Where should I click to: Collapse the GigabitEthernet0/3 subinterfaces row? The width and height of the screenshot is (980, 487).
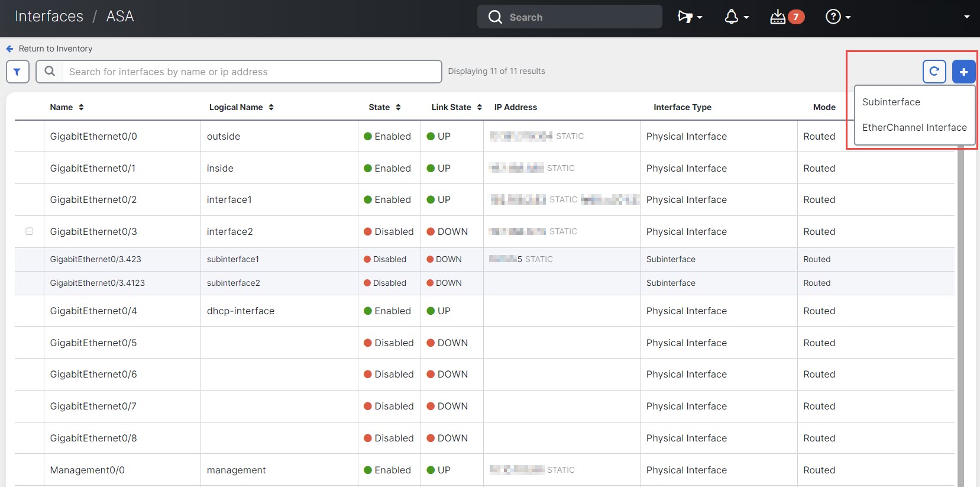[29, 231]
